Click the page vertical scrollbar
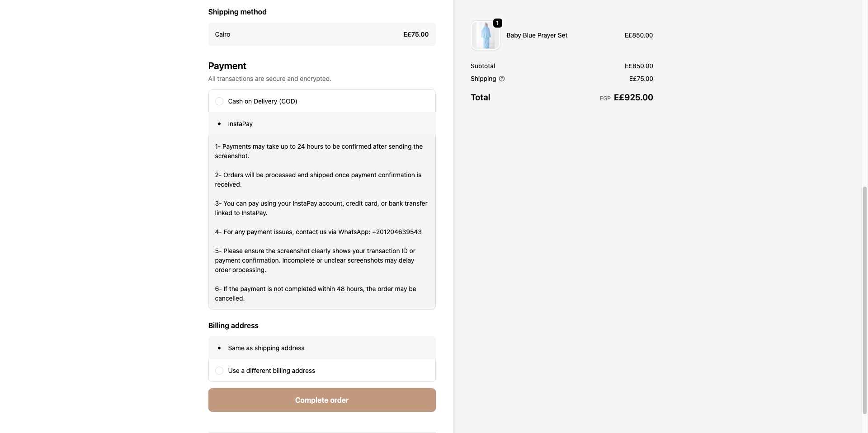 click(x=864, y=300)
